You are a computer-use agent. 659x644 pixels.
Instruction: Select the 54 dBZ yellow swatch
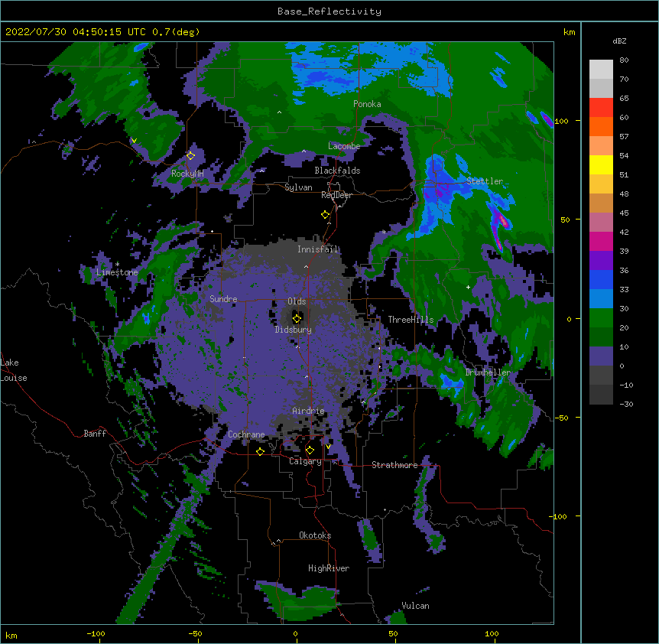(601, 164)
